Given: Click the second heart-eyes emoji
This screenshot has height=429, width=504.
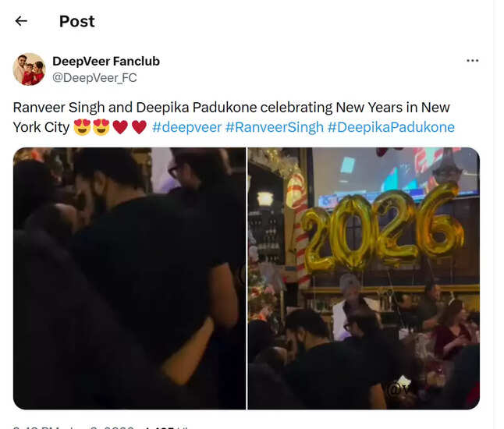Looking at the screenshot, I should (x=101, y=127).
